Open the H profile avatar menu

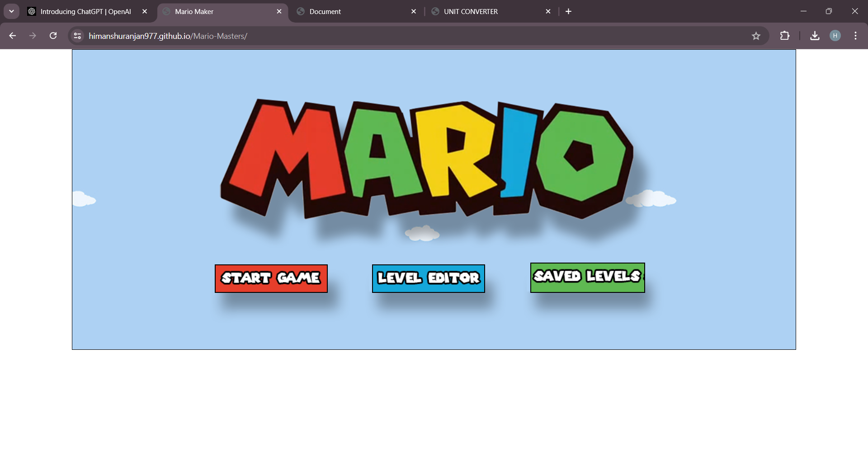click(x=835, y=36)
